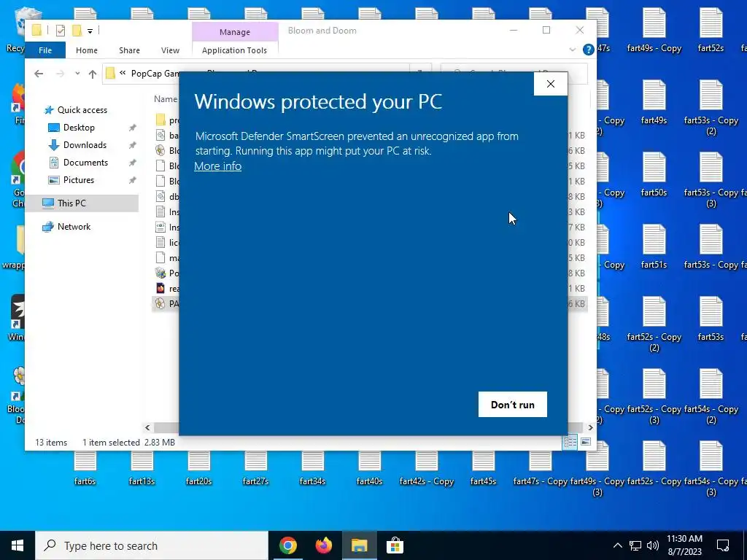Image resolution: width=747 pixels, height=560 pixels.
Task: Click the horizontal scrollbar left arrow
Action: [x=147, y=427]
